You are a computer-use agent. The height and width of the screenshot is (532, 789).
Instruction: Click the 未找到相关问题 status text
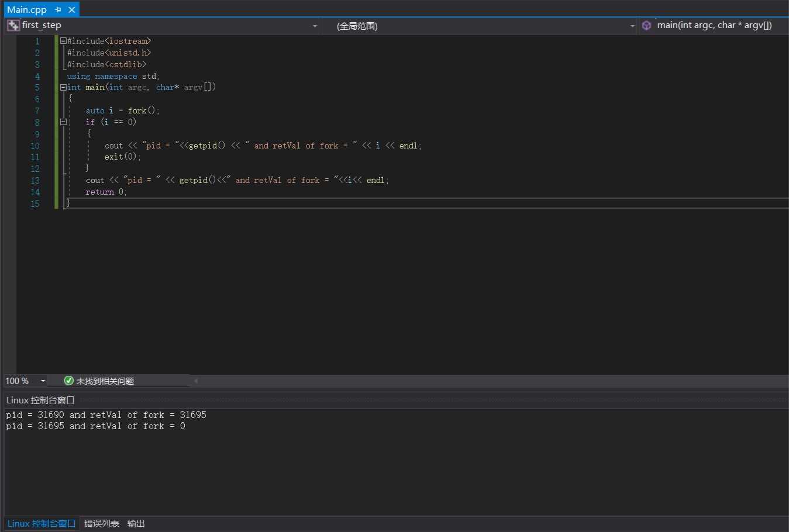[x=105, y=381]
